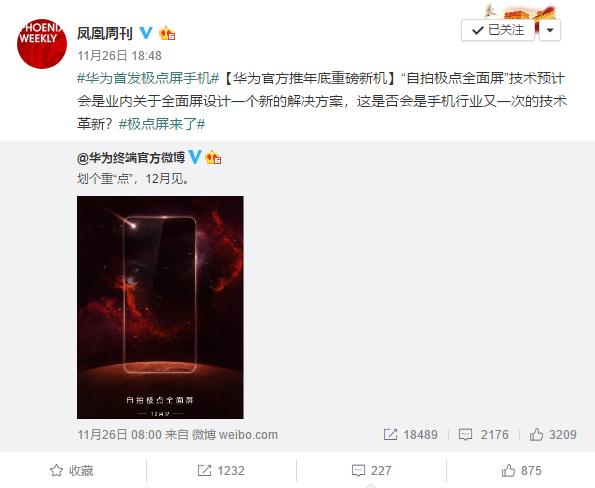Like the original Huawei post with 3209 likes

(553, 434)
